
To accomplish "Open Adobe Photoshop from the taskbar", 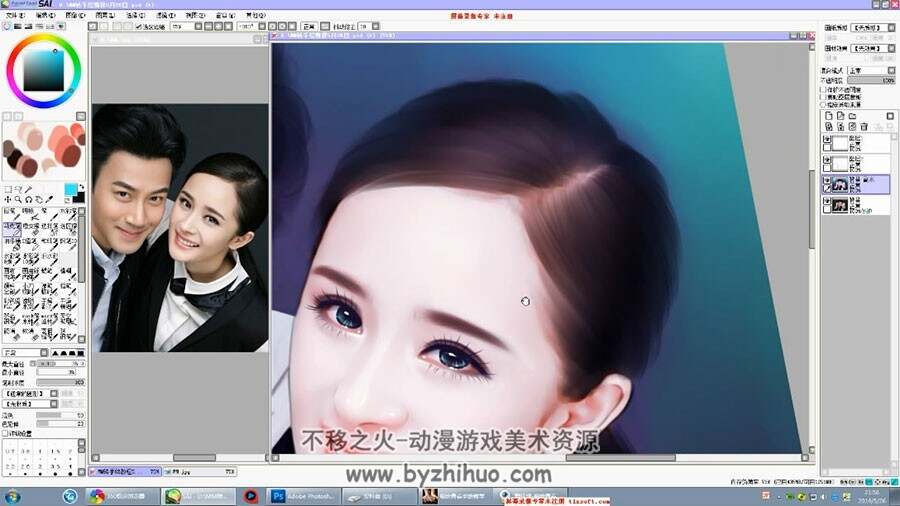I will point(303,496).
